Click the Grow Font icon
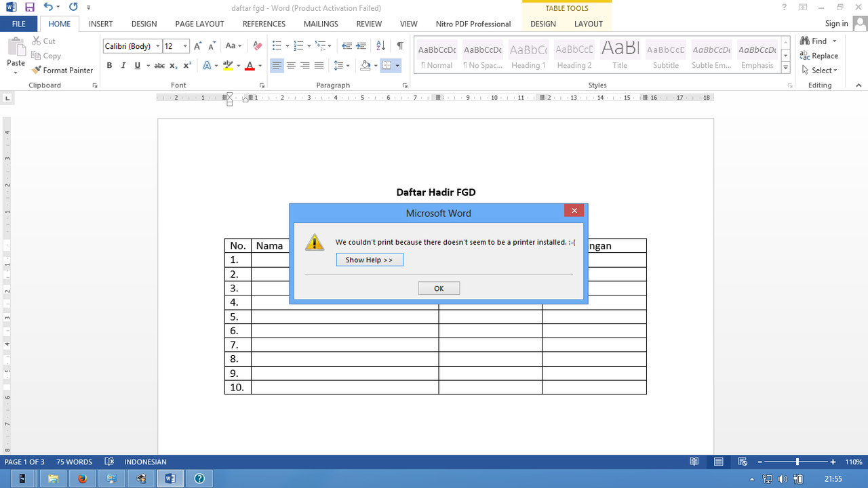Image resolution: width=868 pixels, height=488 pixels. pyautogui.click(x=198, y=46)
